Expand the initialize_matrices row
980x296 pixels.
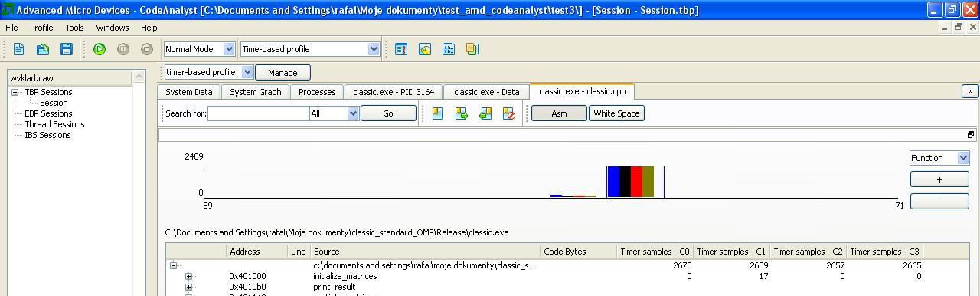tap(188, 276)
